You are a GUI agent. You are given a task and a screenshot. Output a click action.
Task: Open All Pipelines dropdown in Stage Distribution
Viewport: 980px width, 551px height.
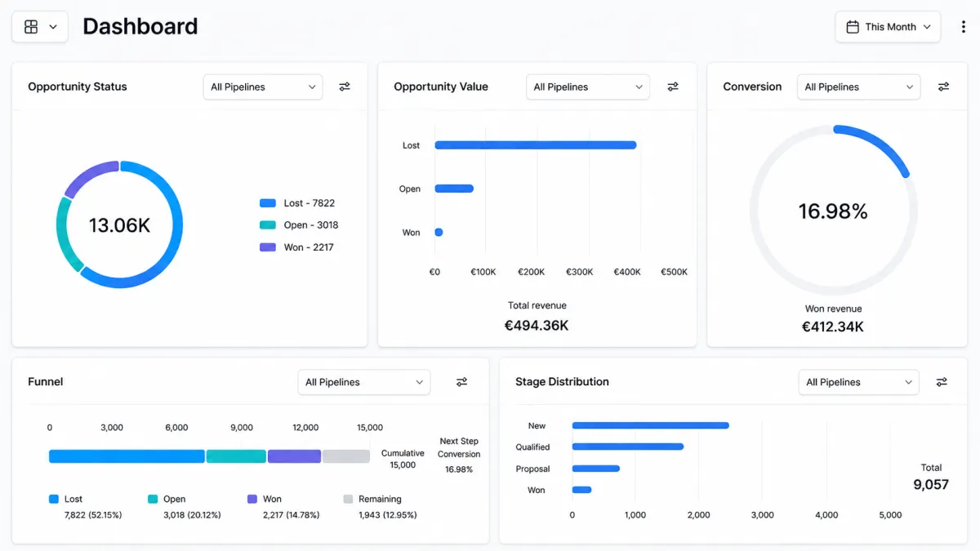[858, 382]
